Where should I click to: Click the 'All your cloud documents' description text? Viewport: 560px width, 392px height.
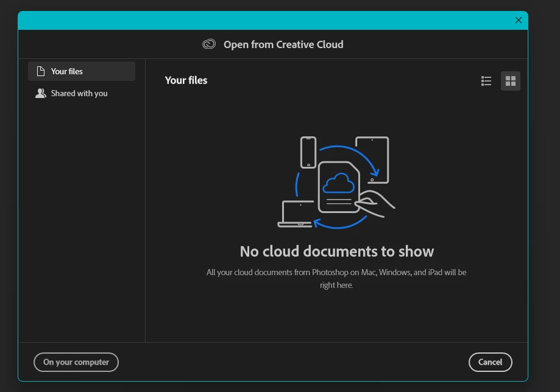pyautogui.click(x=336, y=279)
